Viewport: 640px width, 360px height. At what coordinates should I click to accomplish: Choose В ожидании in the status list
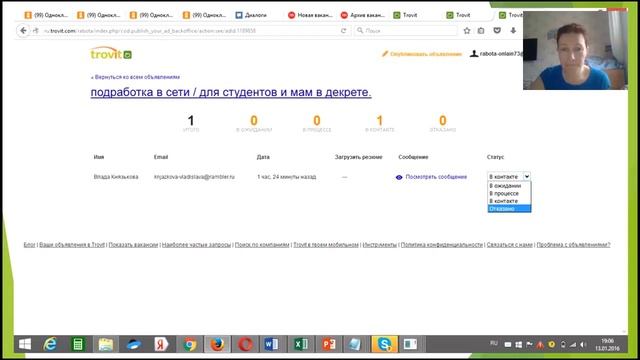pyautogui.click(x=509, y=186)
